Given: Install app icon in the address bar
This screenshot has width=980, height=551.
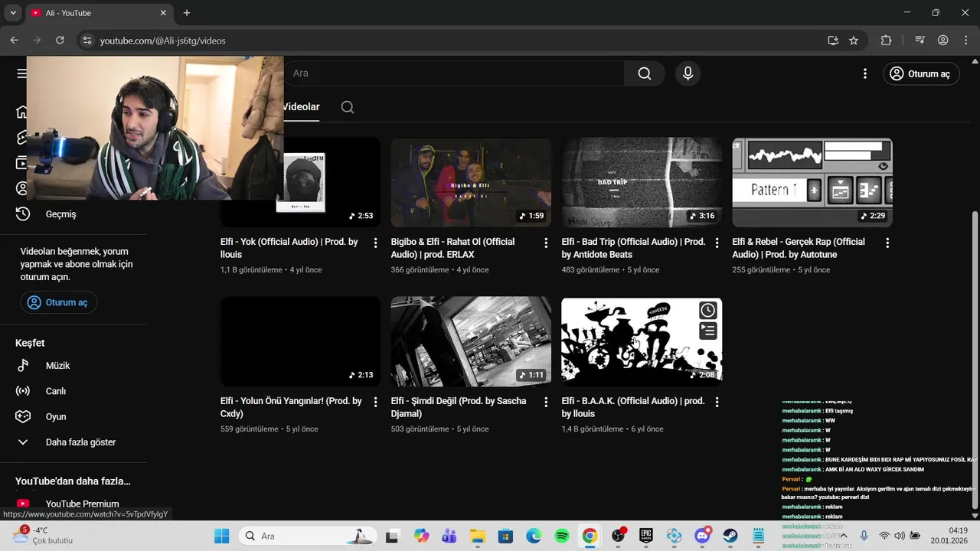Looking at the screenshot, I should pyautogui.click(x=833, y=41).
